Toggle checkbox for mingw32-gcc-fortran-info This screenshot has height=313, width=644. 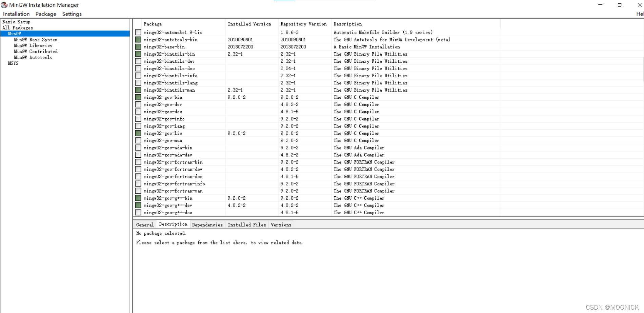pyautogui.click(x=138, y=183)
